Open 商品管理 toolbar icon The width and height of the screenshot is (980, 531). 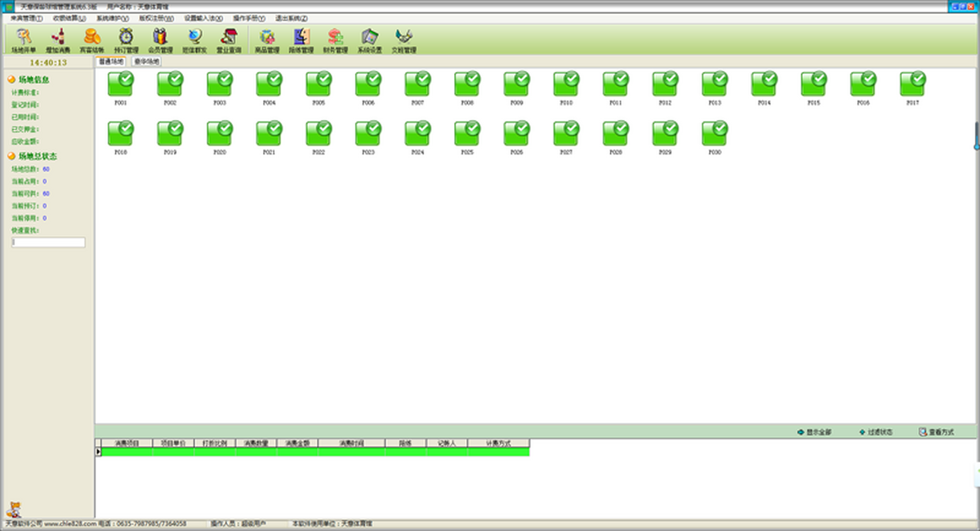267,40
